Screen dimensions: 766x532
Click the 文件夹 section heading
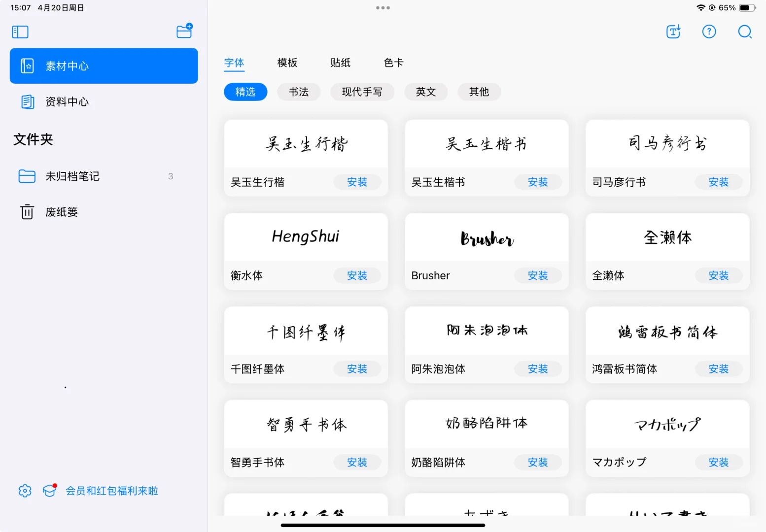(33, 139)
